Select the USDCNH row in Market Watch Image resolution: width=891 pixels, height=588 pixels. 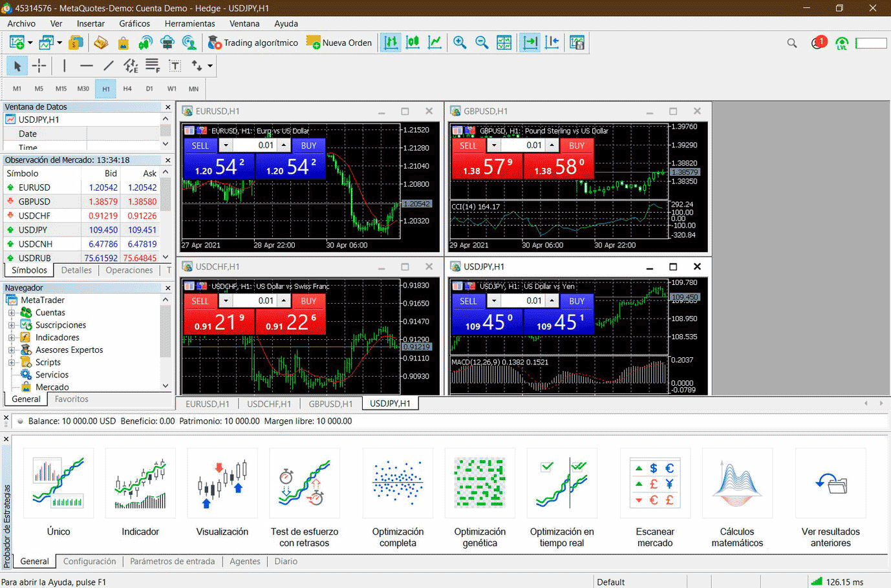tap(81, 244)
